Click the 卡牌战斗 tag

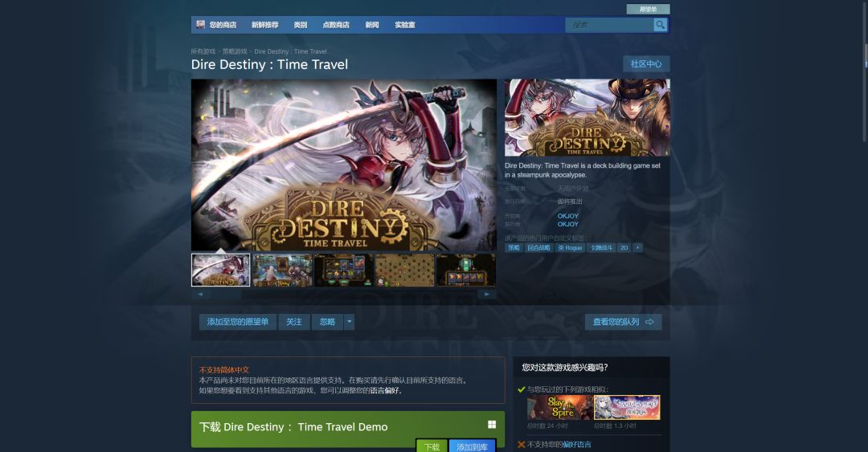[x=601, y=248]
